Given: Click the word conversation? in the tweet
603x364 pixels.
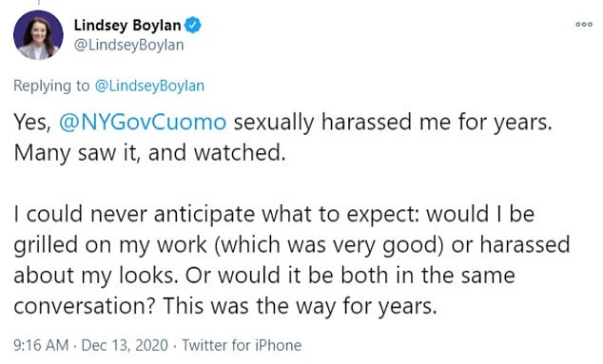Looking at the screenshot, I should click(85, 306).
